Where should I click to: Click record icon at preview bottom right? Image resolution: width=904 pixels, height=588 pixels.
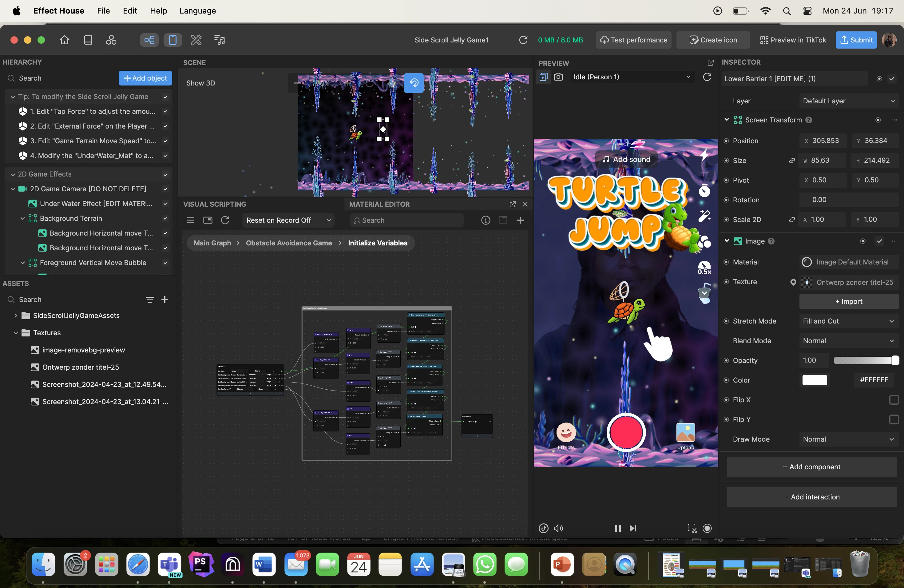707,528
